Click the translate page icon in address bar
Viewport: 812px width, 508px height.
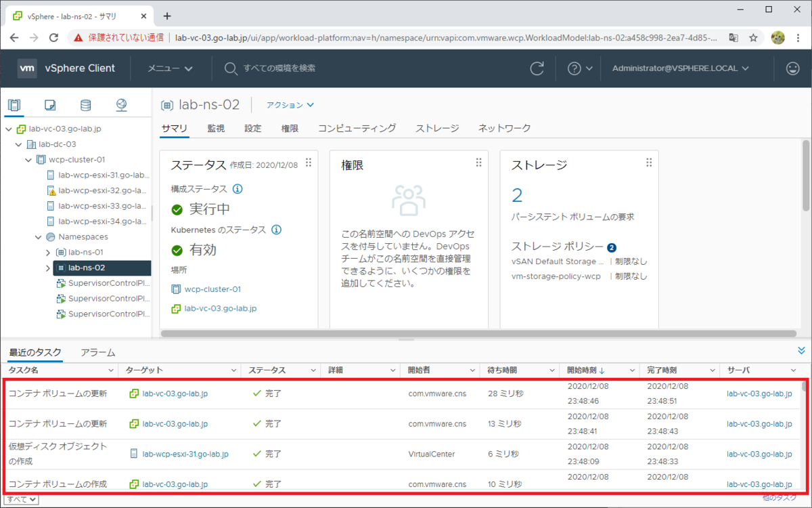(734, 38)
